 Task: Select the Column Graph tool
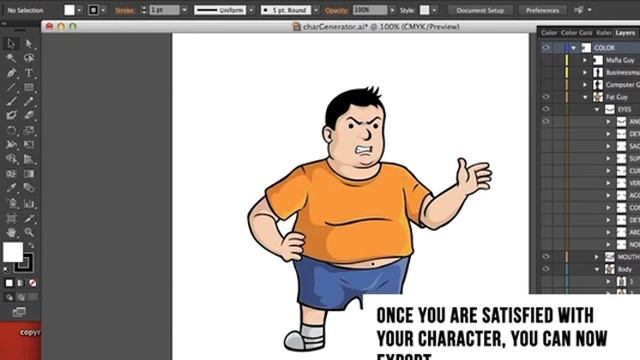tap(29, 203)
